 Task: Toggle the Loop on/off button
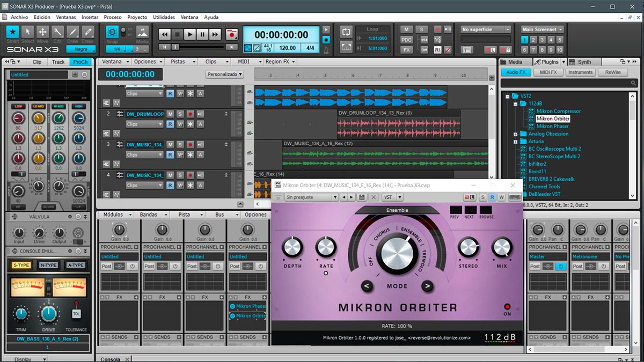346,32
